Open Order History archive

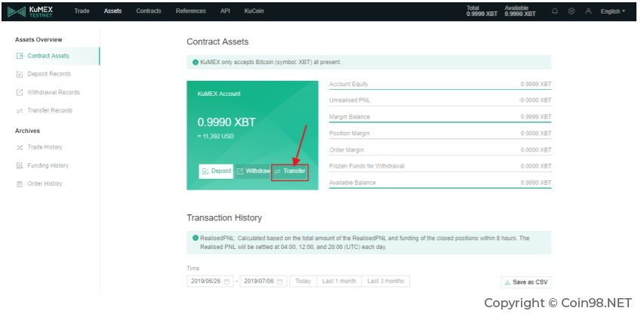(x=45, y=183)
